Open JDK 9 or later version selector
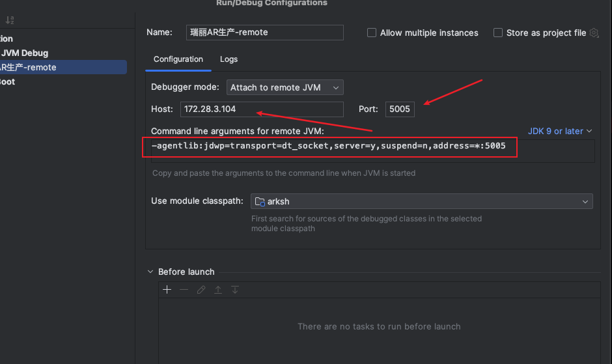 pyautogui.click(x=560, y=131)
